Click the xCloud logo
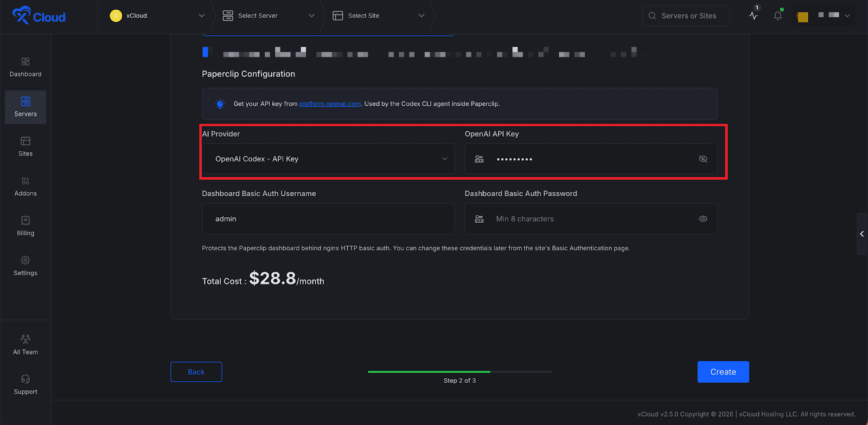 pyautogui.click(x=39, y=16)
